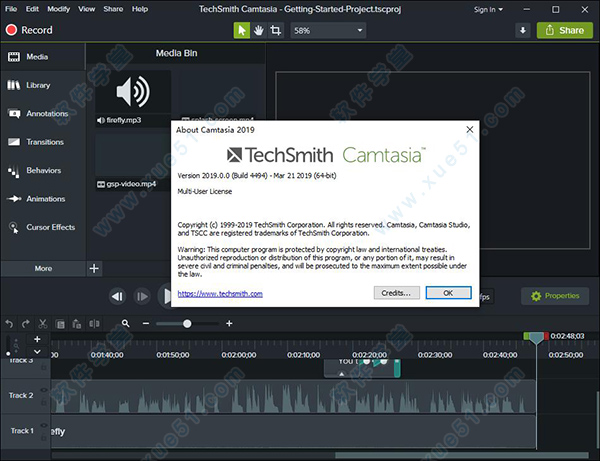Click the plus button to import media
This screenshot has height=461, width=600.
(x=94, y=269)
